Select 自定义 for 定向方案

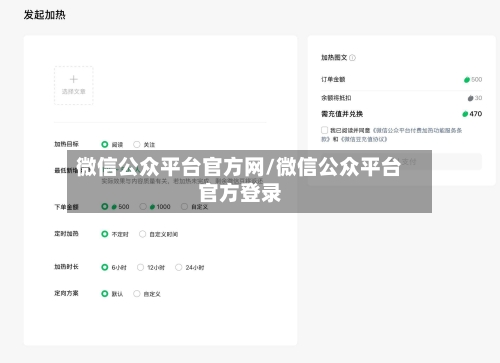[x=137, y=294]
